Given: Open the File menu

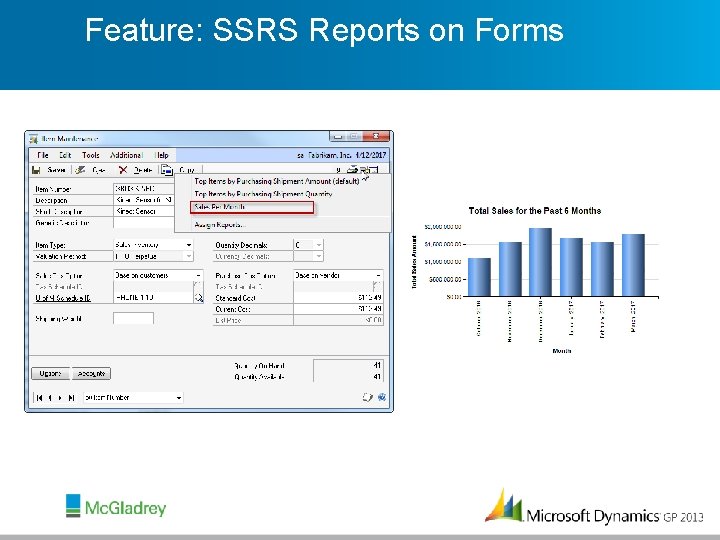Looking at the screenshot, I should pyautogui.click(x=43, y=155).
